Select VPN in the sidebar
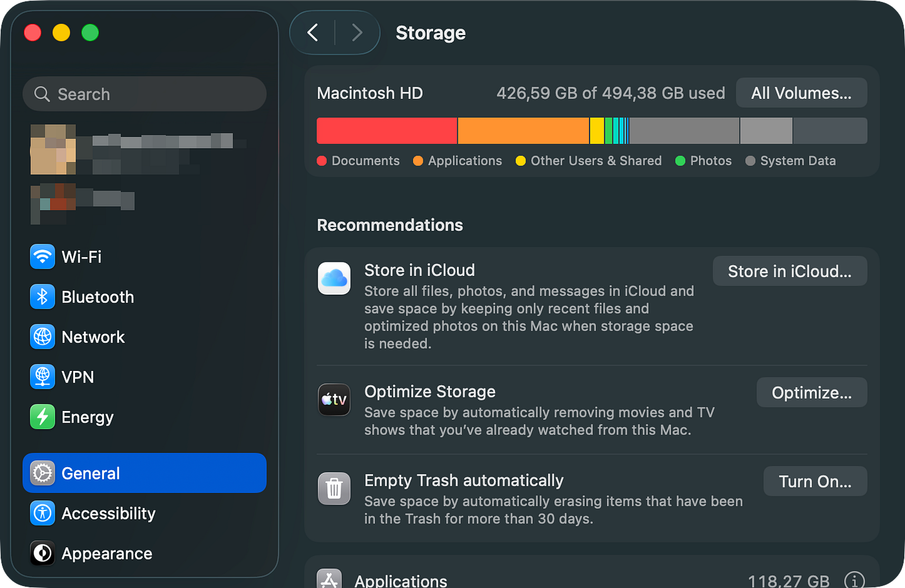Image resolution: width=905 pixels, height=588 pixels. (x=145, y=377)
